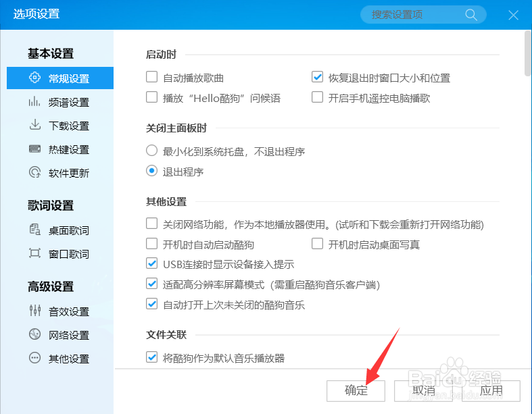Click the magnifier search icon
The height and width of the screenshot is (414, 532).
click(471, 15)
